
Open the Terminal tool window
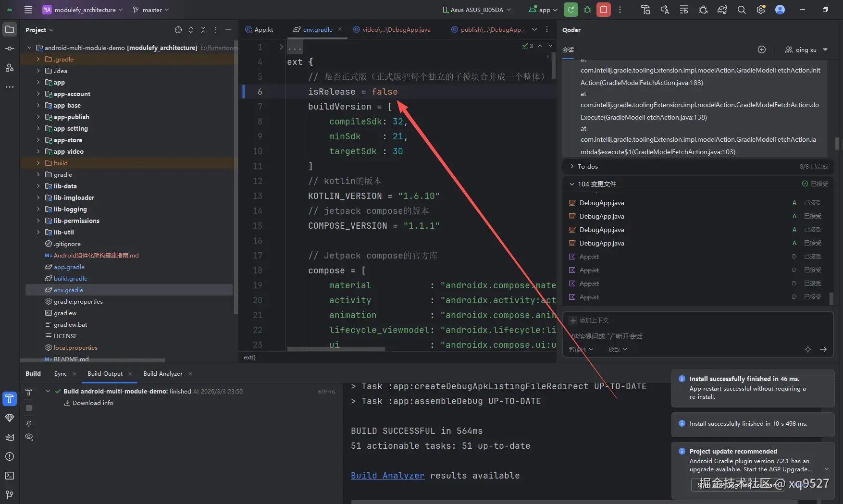tap(10, 476)
